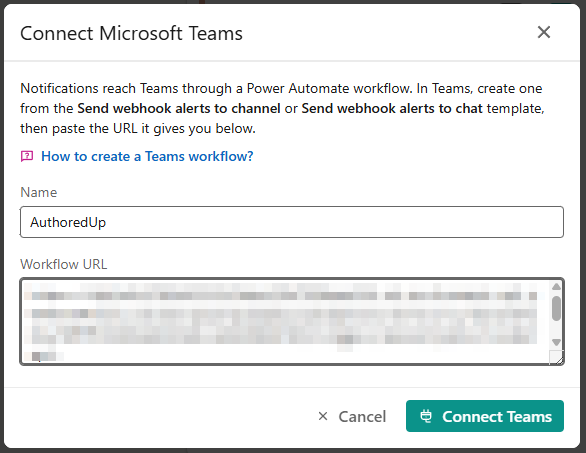Click the X icon beside Cancel
The width and height of the screenshot is (586, 453).
coord(323,416)
